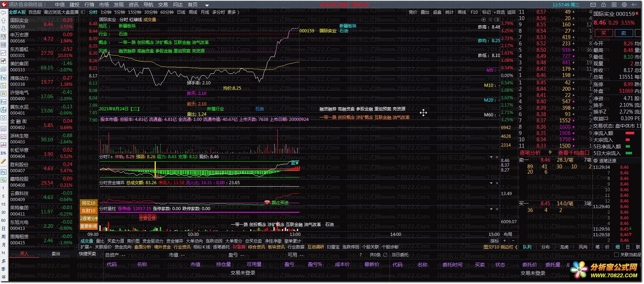Screen dimensions: 644x284
Task: Click the 布局 layout button
Action: pyautogui.click(x=508, y=234)
